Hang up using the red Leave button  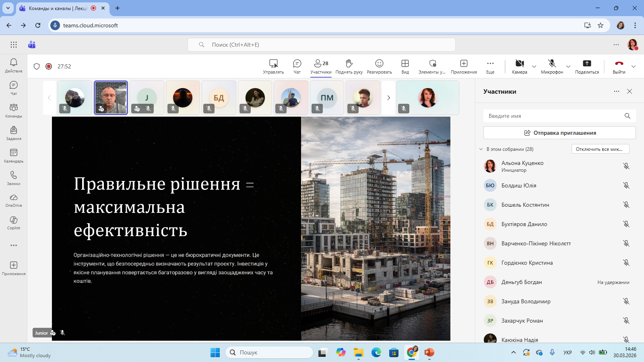(619, 66)
